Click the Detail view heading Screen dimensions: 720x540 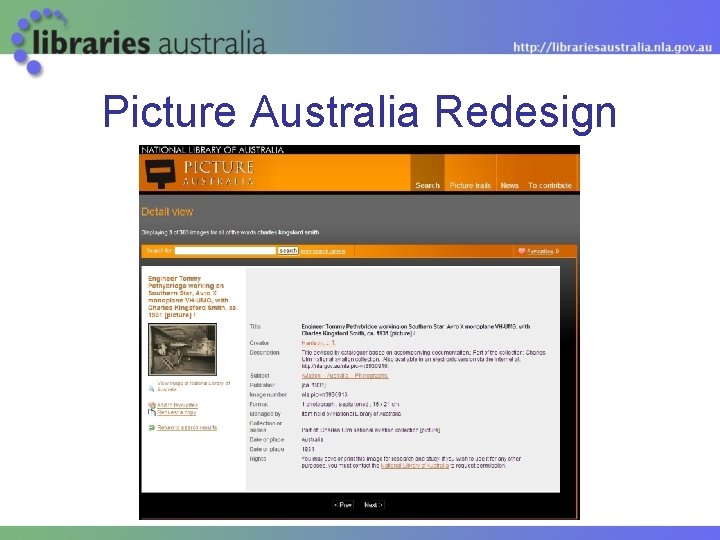[167, 212]
